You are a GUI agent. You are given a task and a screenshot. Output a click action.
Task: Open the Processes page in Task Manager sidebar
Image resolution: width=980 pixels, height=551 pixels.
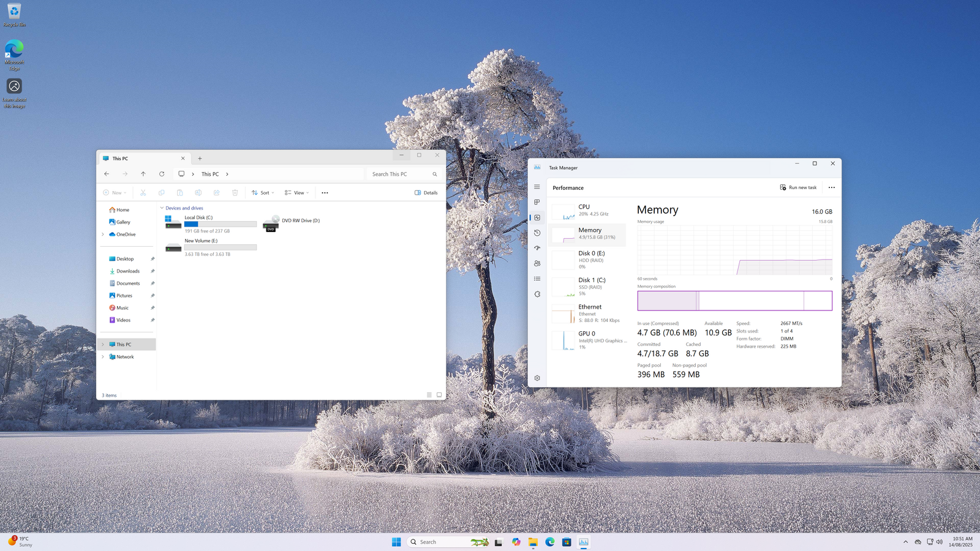tap(537, 202)
